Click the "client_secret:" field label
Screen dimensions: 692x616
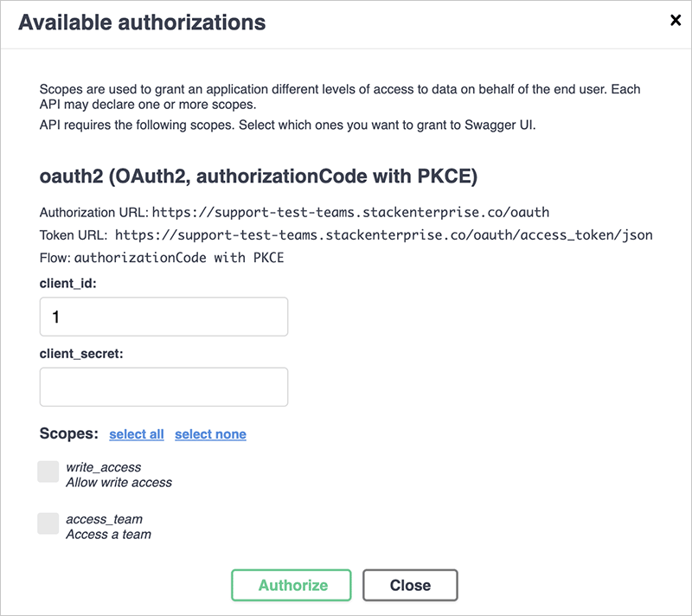(84, 353)
